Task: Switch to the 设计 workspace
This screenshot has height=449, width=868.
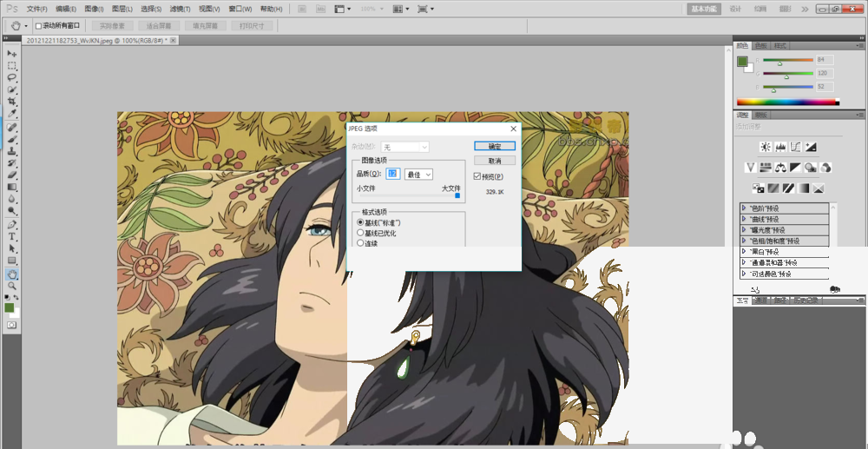Action: tap(735, 9)
